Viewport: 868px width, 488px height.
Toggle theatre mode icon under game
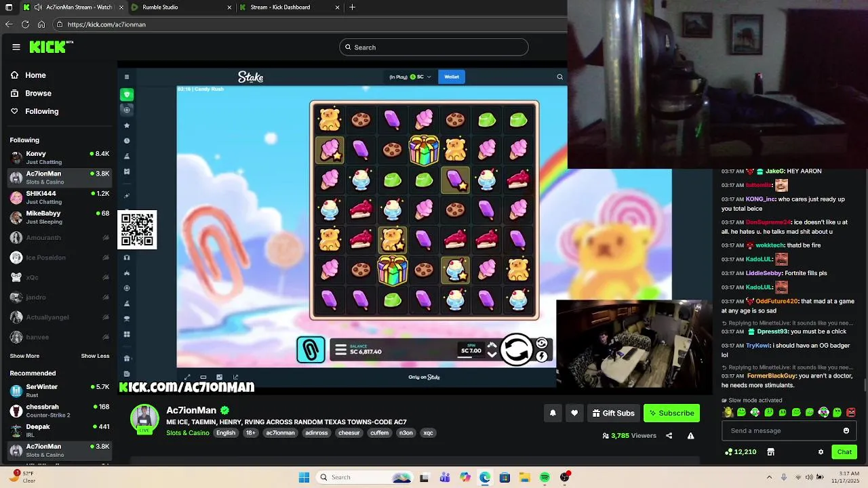point(203,378)
